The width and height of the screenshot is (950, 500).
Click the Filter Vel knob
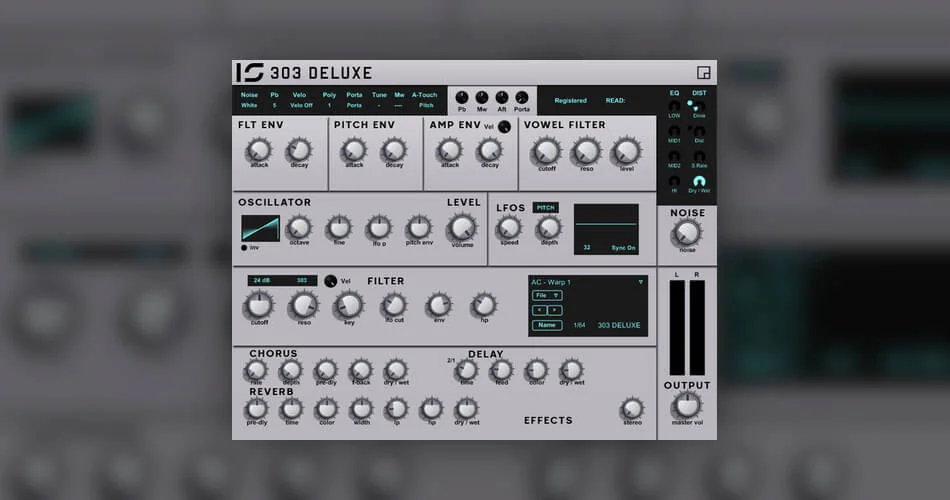coord(330,281)
